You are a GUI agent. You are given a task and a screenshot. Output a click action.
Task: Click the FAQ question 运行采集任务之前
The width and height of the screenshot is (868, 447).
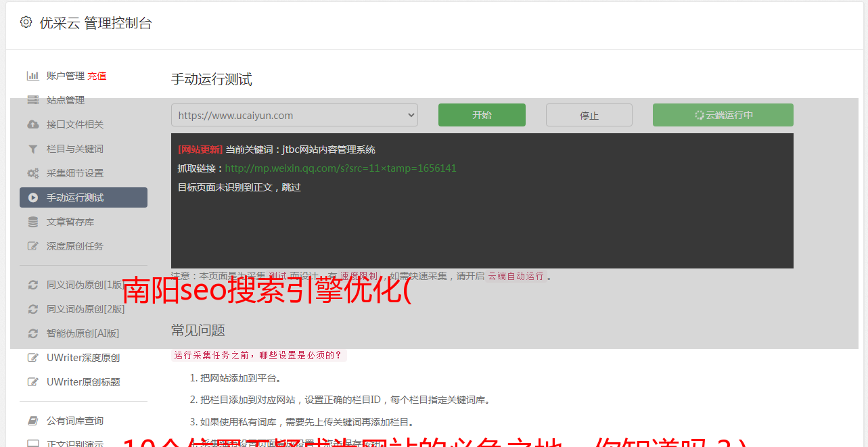tap(258, 355)
